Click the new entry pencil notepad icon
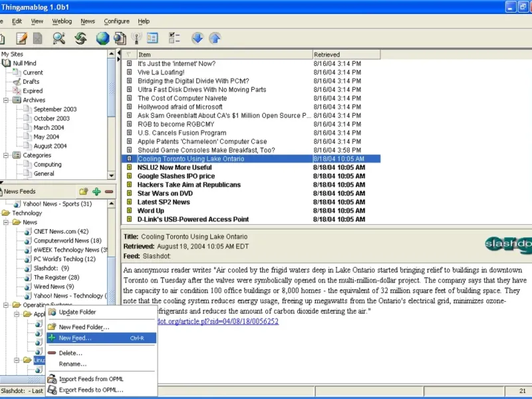The width and height of the screenshot is (532, 399). tap(22, 39)
